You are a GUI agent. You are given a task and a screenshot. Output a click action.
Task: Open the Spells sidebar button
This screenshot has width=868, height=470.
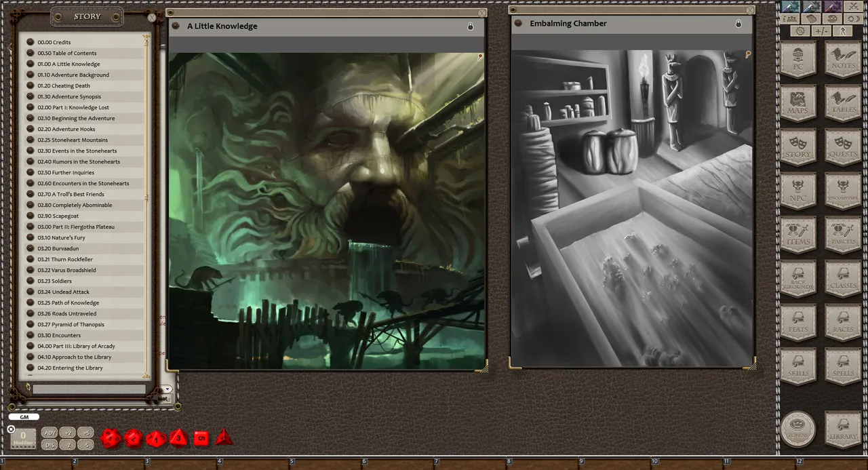(x=843, y=367)
